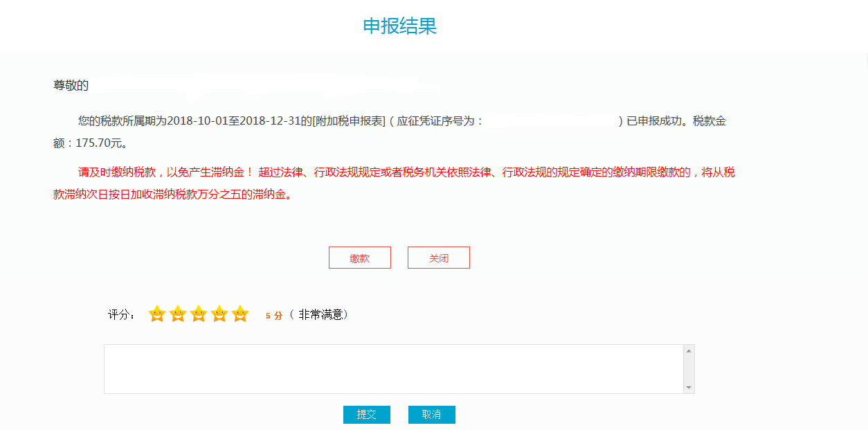
Task: Click the middle star in the rating row
Action: tap(199, 313)
